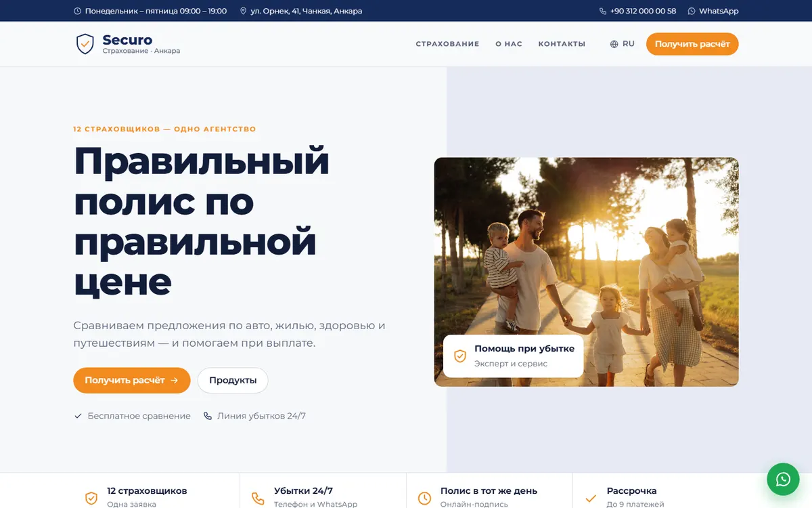Image resolution: width=812 pixels, height=508 pixels.
Task: Click the Продукты button
Action: click(x=233, y=381)
